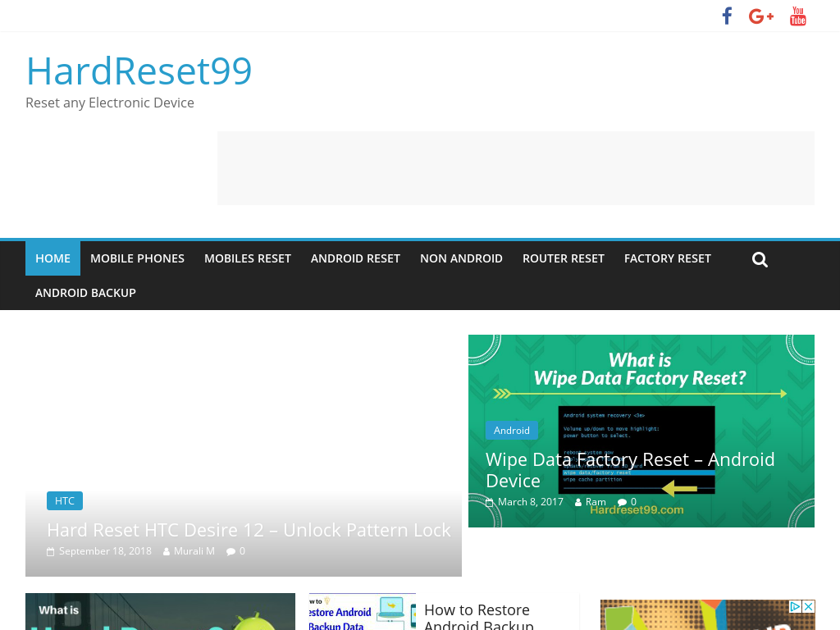Screen dimensions: 840x630
Task: Click the September 18, 2018 date link
Action: [x=105, y=551]
